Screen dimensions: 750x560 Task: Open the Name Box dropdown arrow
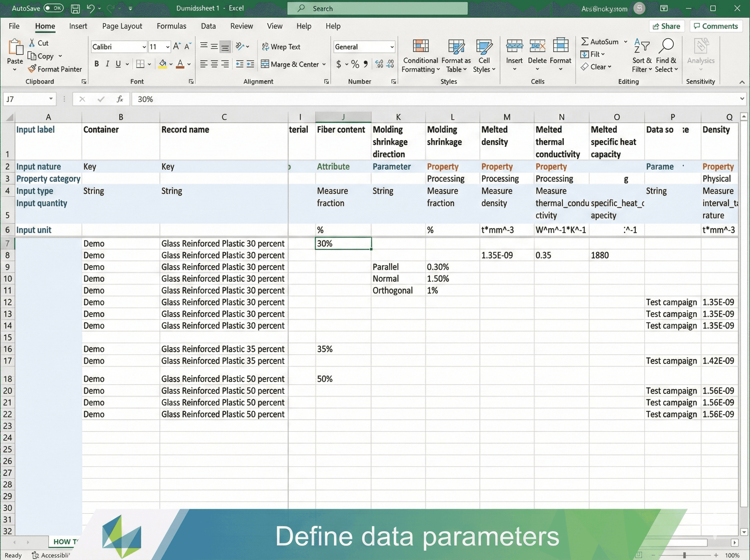point(51,99)
